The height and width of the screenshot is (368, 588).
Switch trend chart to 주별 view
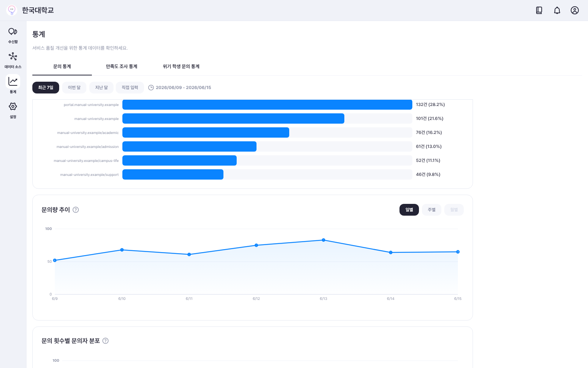(x=431, y=210)
